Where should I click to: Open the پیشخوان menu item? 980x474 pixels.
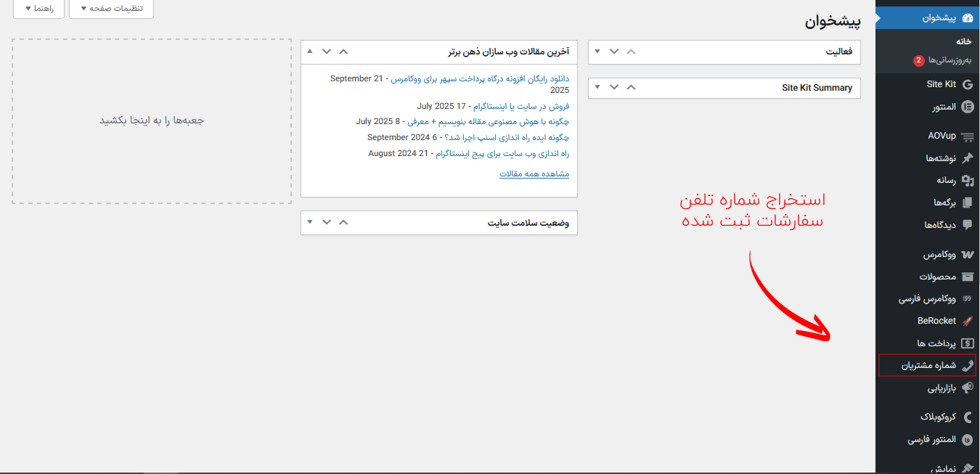click(927, 18)
